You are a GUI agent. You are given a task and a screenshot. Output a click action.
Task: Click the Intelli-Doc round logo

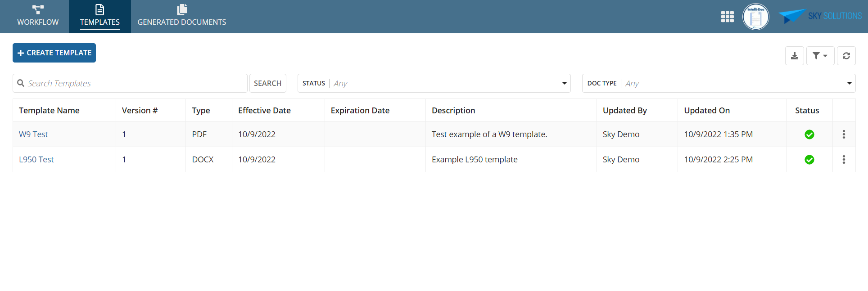point(755,17)
